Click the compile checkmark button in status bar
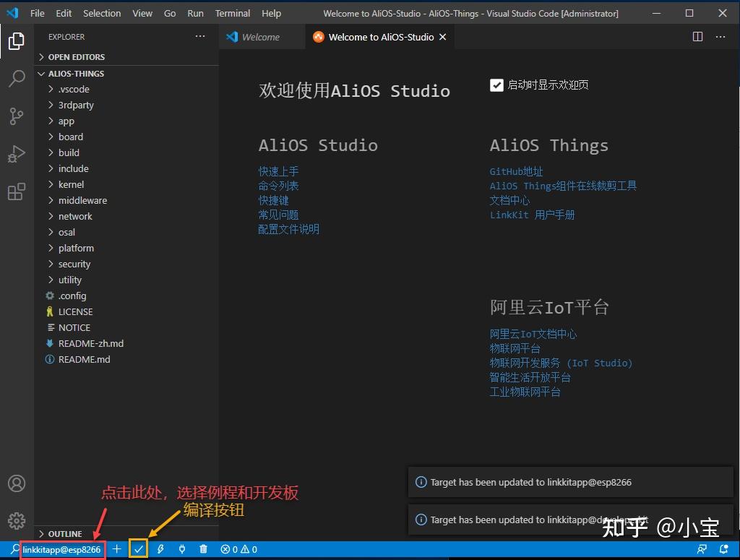Screen dimensions: 740x560 138,548
